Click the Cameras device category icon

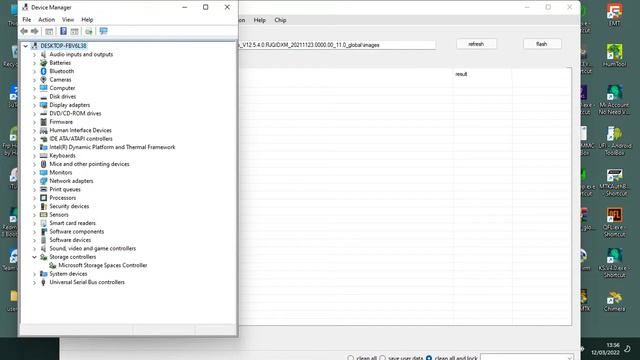point(44,80)
